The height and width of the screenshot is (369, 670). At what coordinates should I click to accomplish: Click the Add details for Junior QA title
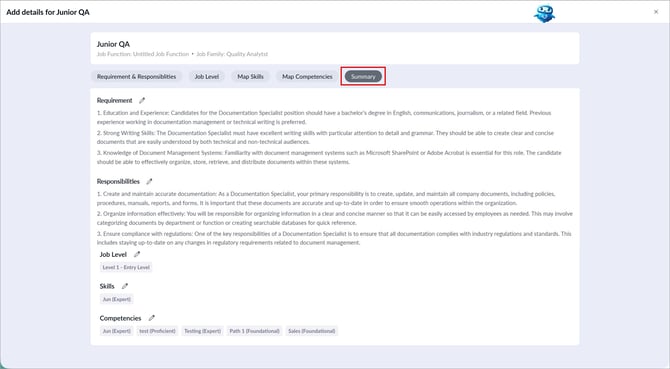48,12
